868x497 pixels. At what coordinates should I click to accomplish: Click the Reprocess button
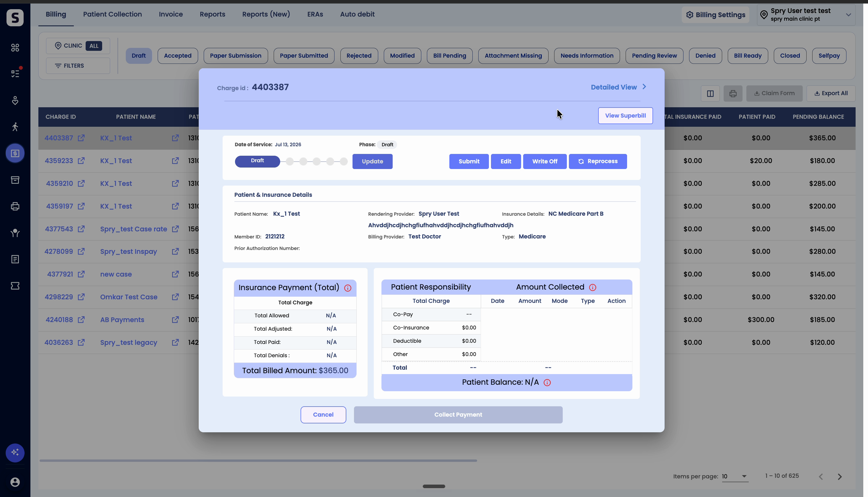[x=598, y=161]
